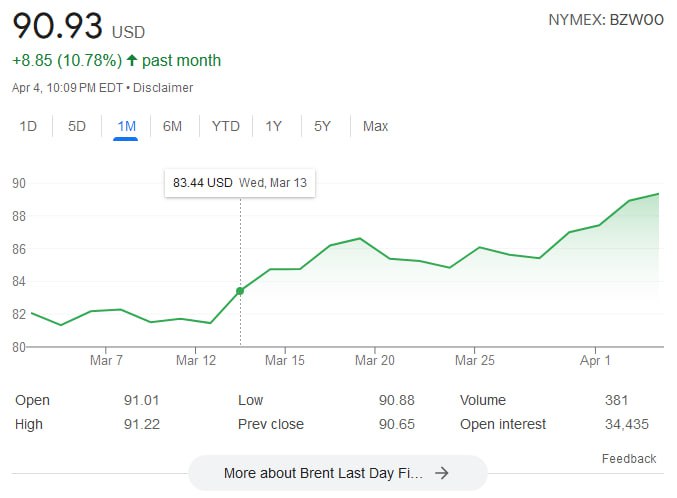Display the 5Y price history
The image size is (677, 498).
click(x=322, y=126)
